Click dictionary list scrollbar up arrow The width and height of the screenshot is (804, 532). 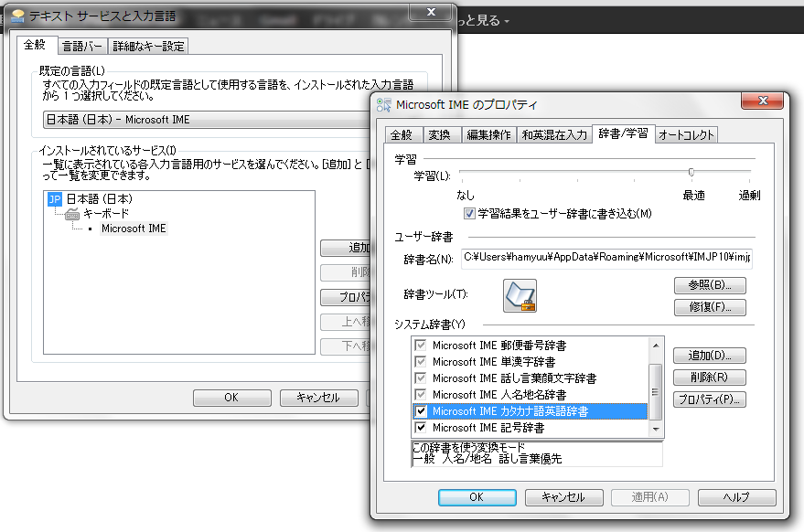click(x=656, y=346)
